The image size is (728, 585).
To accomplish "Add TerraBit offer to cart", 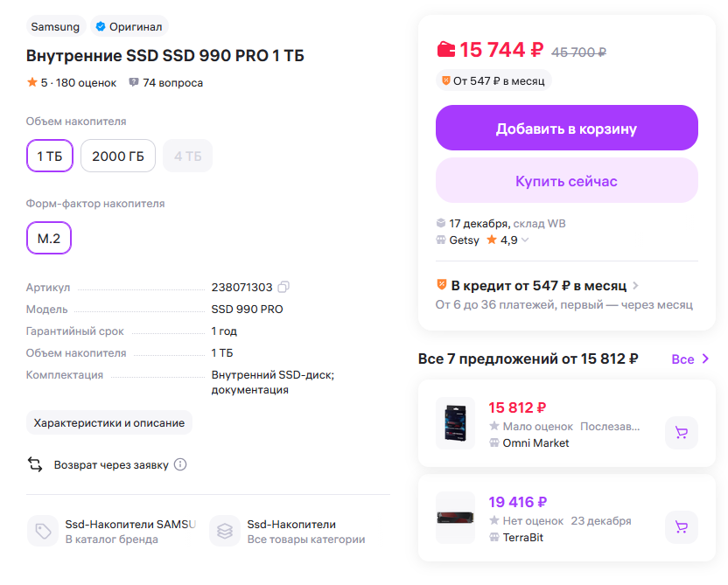I will coord(681,526).
